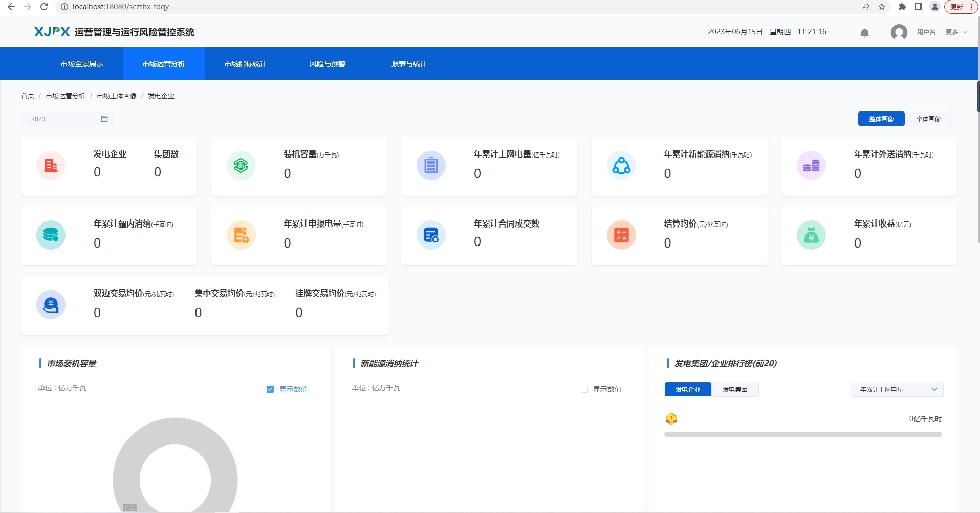Open the 市场全景展示 tab

[82, 64]
